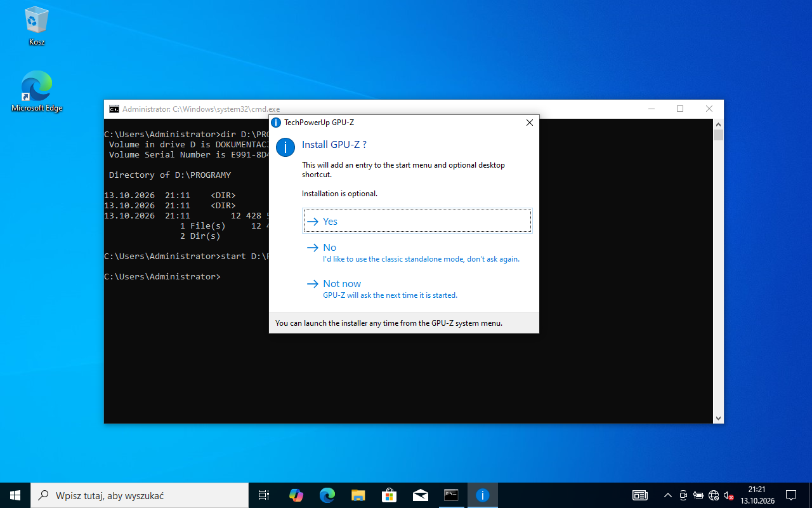
Task: Launch Copilot from the taskbar
Action: click(296, 495)
